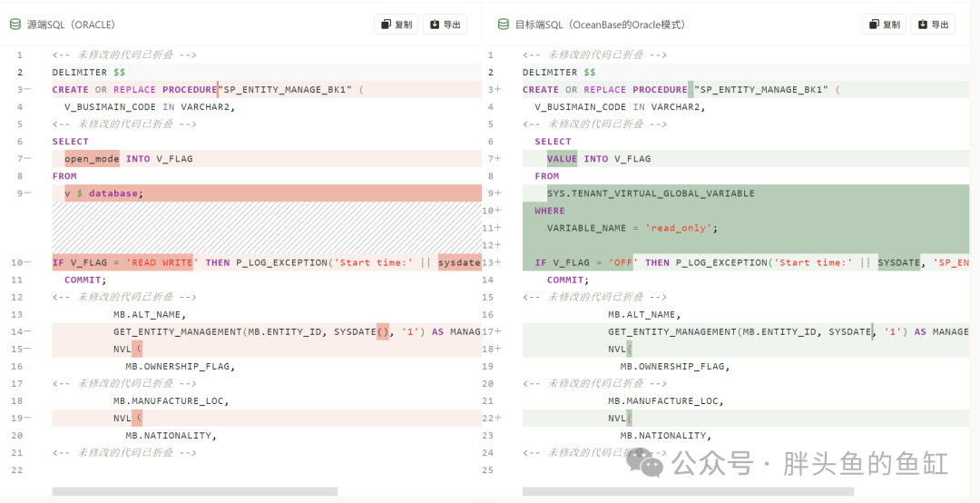Click 'MB.ALT_NAME,' in the target pane
980x503 pixels.
coord(645,315)
